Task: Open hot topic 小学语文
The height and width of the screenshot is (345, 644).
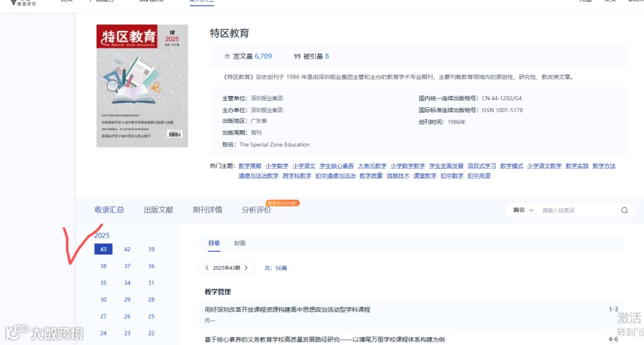Action: (304, 166)
